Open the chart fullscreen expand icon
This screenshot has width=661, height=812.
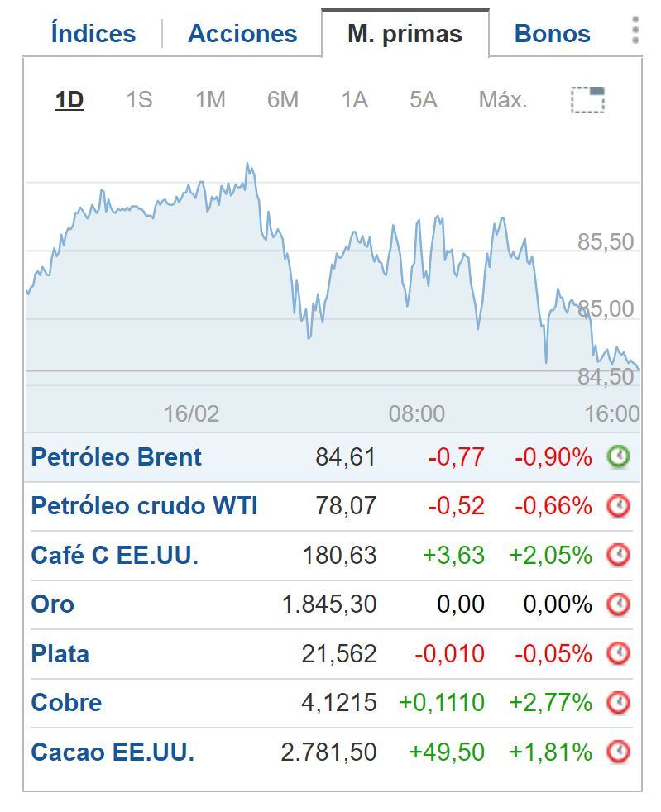589,101
